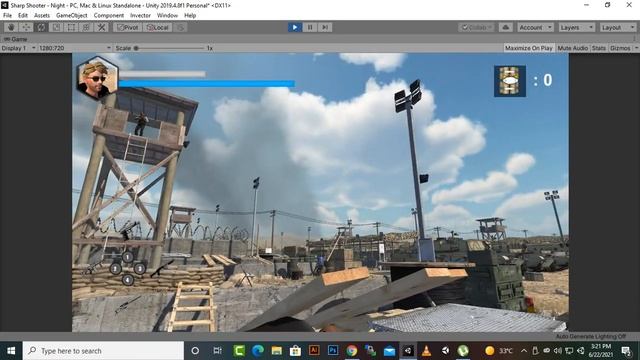Click the blue health bar

[x=207, y=84]
